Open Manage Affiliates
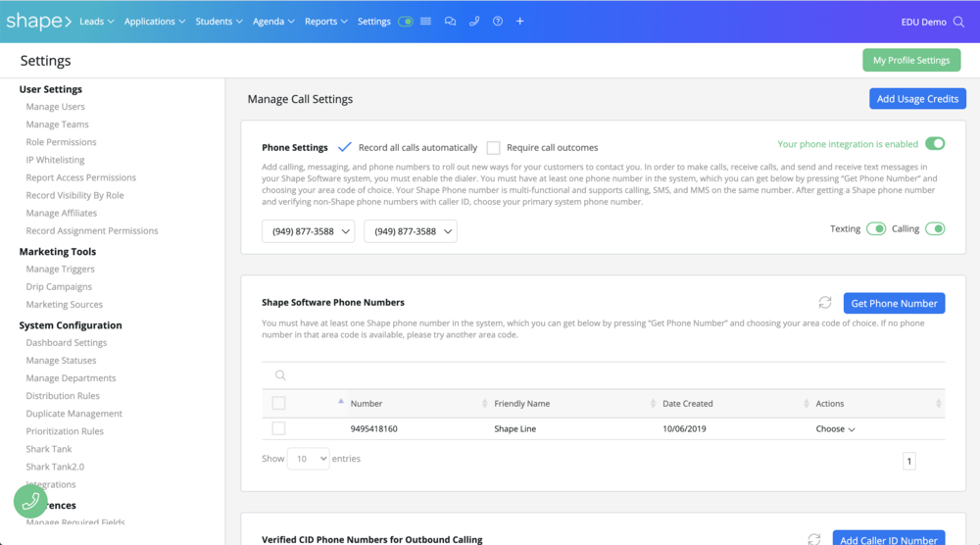The height and width of the screenshot is (545, 980). coord(61,213)
